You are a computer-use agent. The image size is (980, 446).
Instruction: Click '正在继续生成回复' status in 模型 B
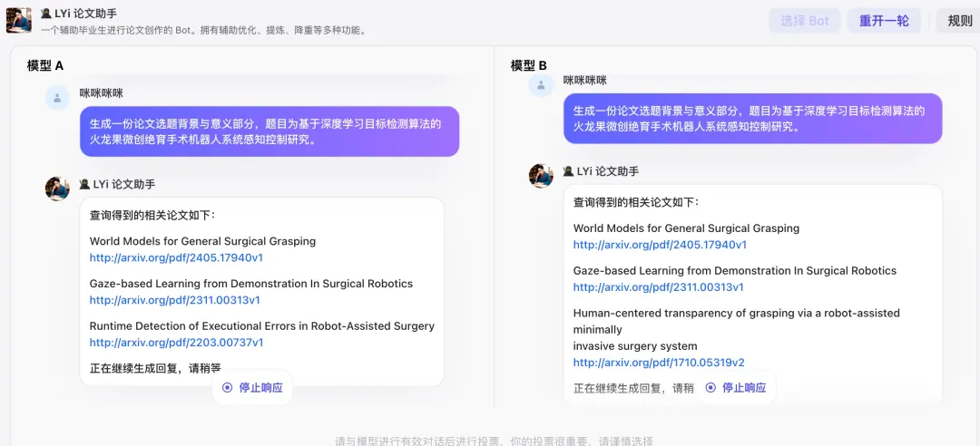[x=633, y=387]
